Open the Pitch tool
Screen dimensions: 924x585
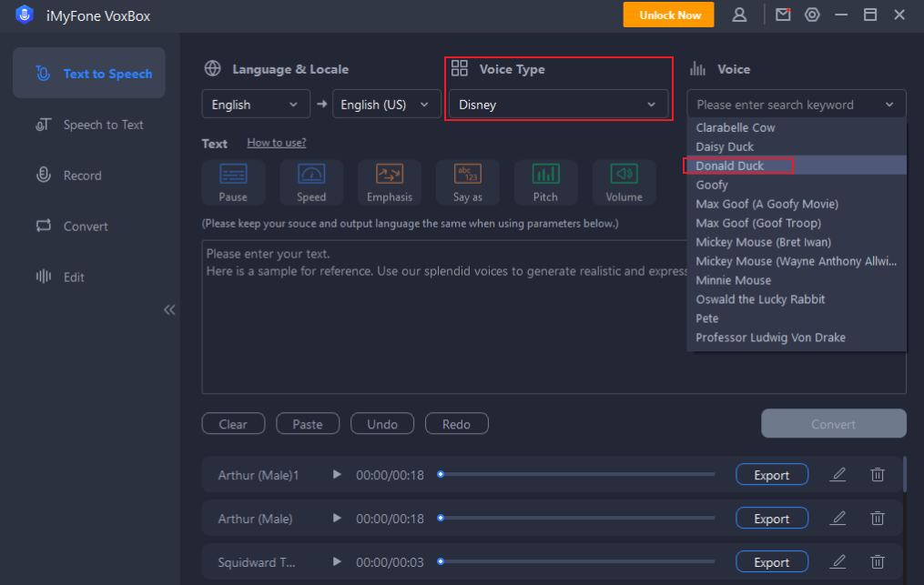click(x=545, y=183)
